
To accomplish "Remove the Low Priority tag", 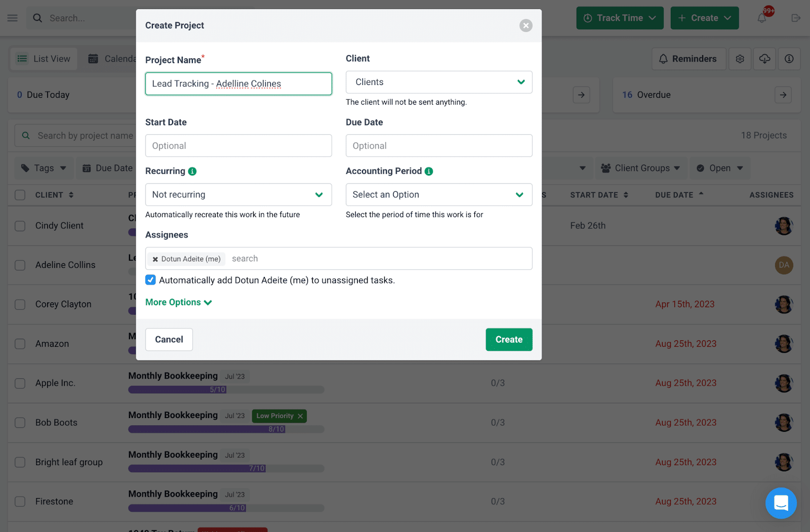I will [x=300, y=416].
